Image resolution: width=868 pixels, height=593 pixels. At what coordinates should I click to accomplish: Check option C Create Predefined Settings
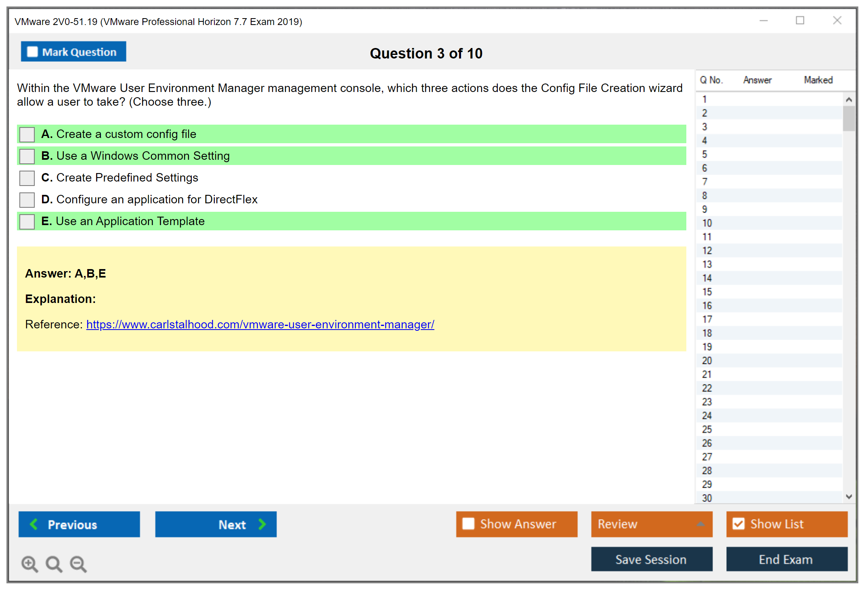(x=27, y=178)
